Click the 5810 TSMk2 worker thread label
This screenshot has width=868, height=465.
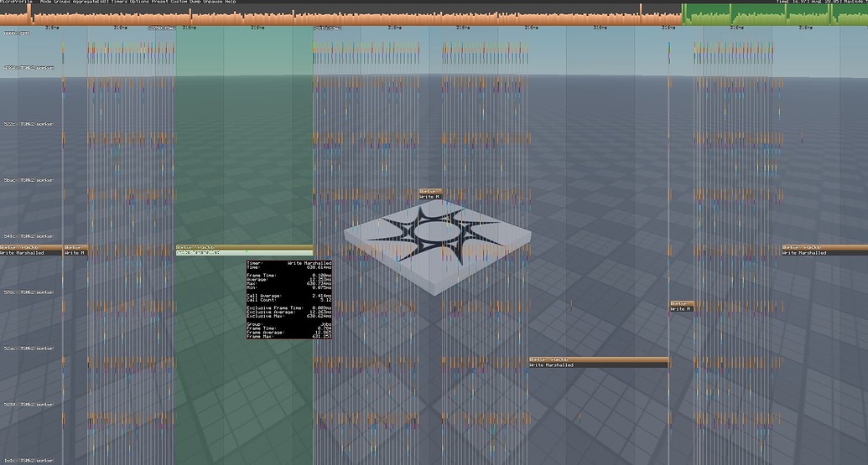pyautogui.click(x=29, y=404)
